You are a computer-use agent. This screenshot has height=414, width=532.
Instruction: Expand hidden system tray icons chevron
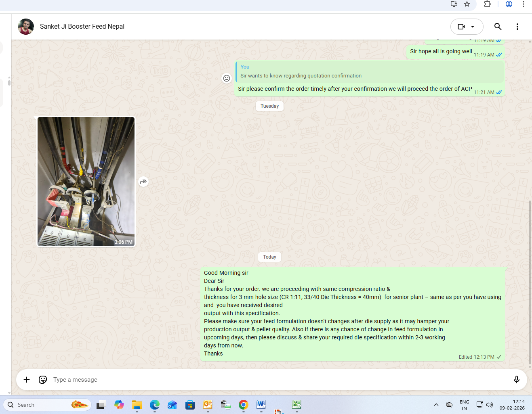tap(436, 405)
